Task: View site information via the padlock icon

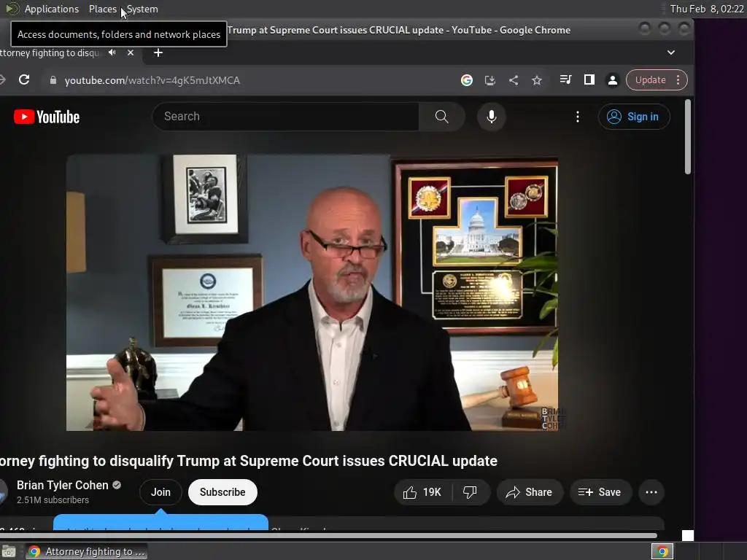Action: (53, 80)
